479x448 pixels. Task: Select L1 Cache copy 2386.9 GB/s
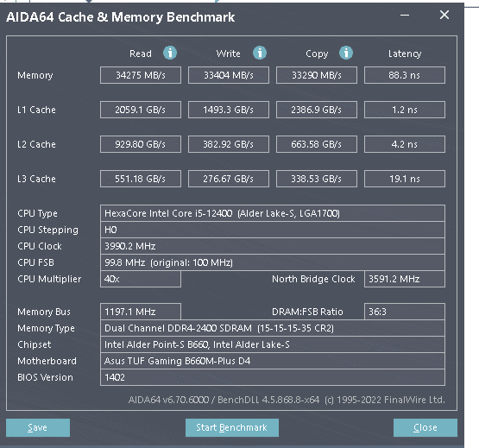point(317,110)
